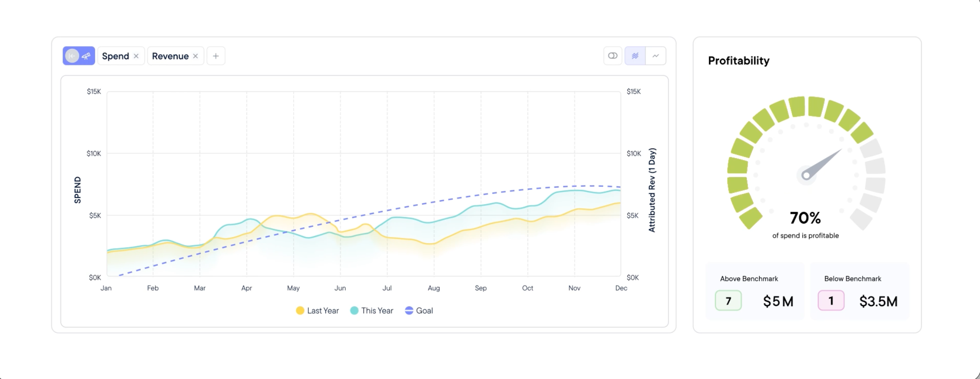The height and width of the screenshot is (379, 980).
Task: Select the Spend metric tab
Action: pos(116,56)
